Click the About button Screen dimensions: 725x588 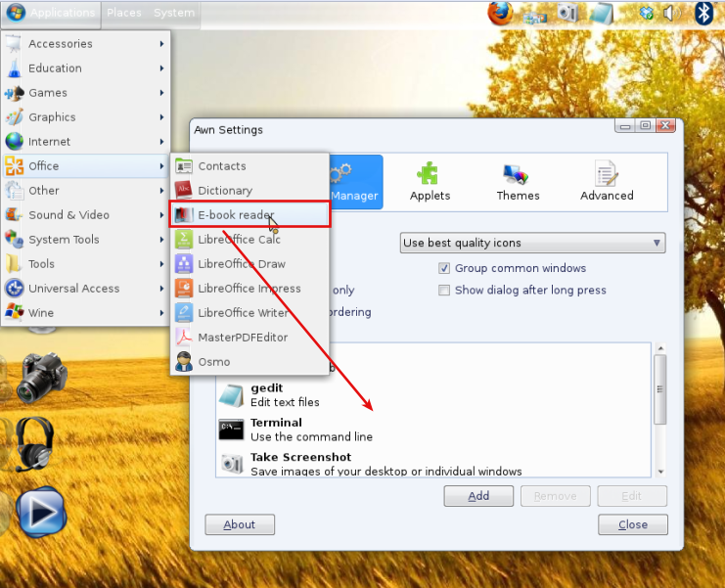point(240,524)
